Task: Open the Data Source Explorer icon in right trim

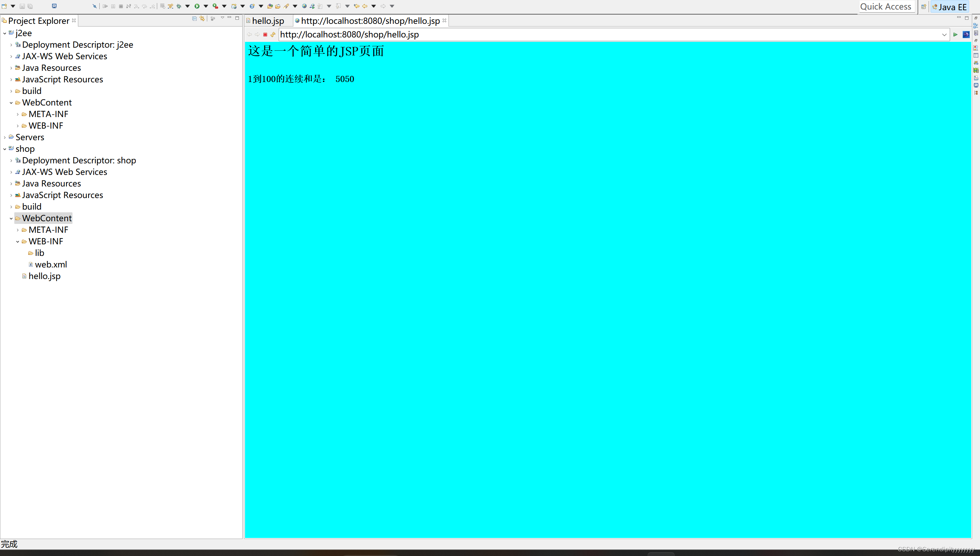Action: (976, 70)
